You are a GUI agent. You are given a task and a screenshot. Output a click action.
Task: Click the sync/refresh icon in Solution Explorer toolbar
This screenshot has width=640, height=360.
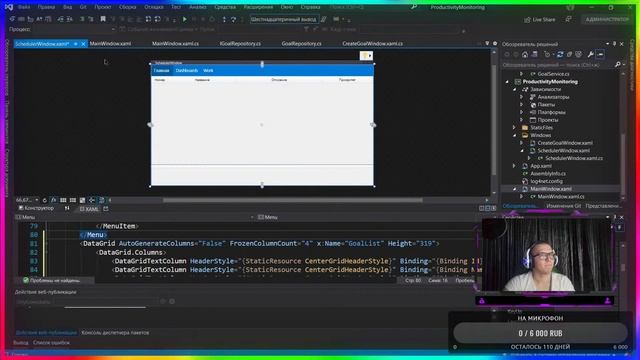pyautogui.click(x=560, y=54)
